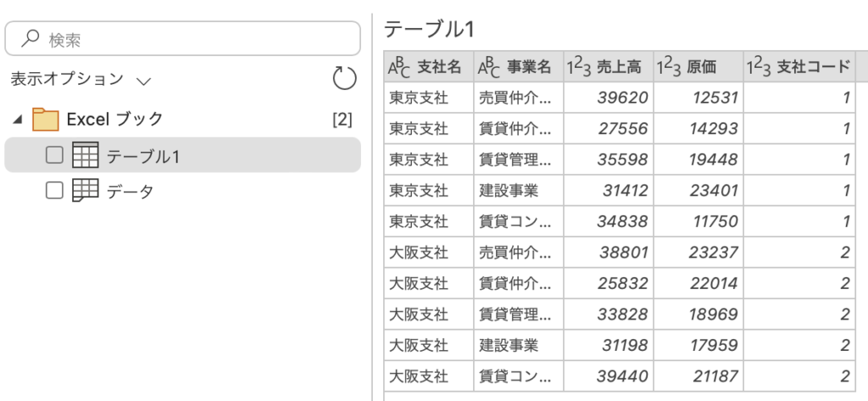This screenshot has width=868, height=401.
Task: Click the refresh icon next to display options
Action: click(x=345, y=78)
